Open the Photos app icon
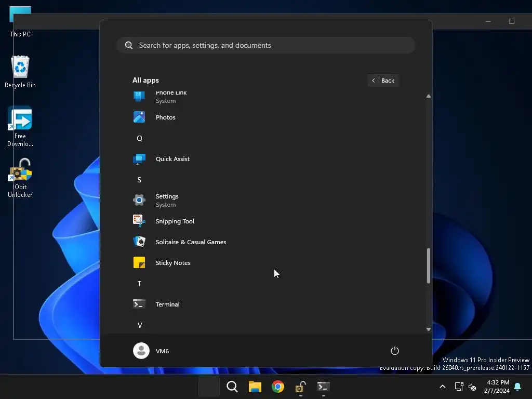Screen dimensions: 532x399 pos(139,117)
